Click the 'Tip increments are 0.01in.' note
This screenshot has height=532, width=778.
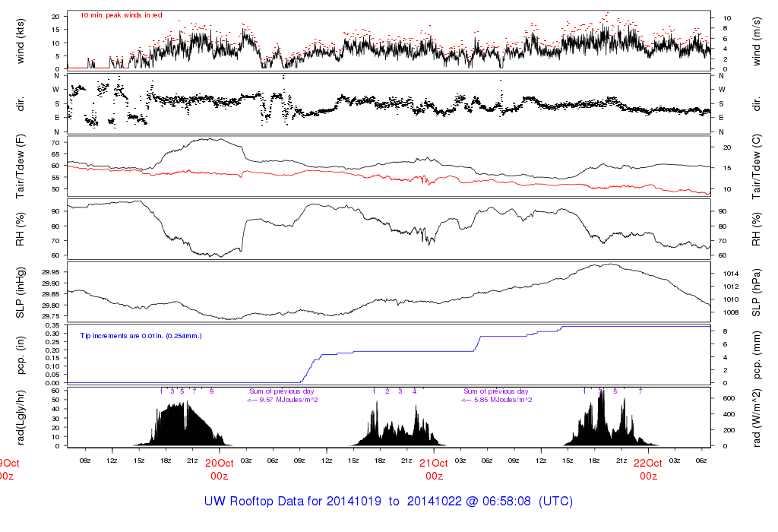click(141, 336)
